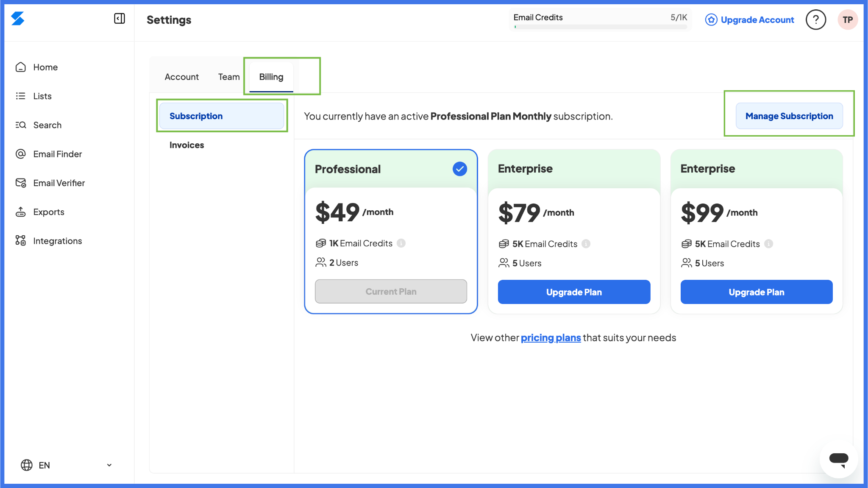The image size is (868, 488).
Task: Select the Professional plan card header
Action: [x=391, y=169]
